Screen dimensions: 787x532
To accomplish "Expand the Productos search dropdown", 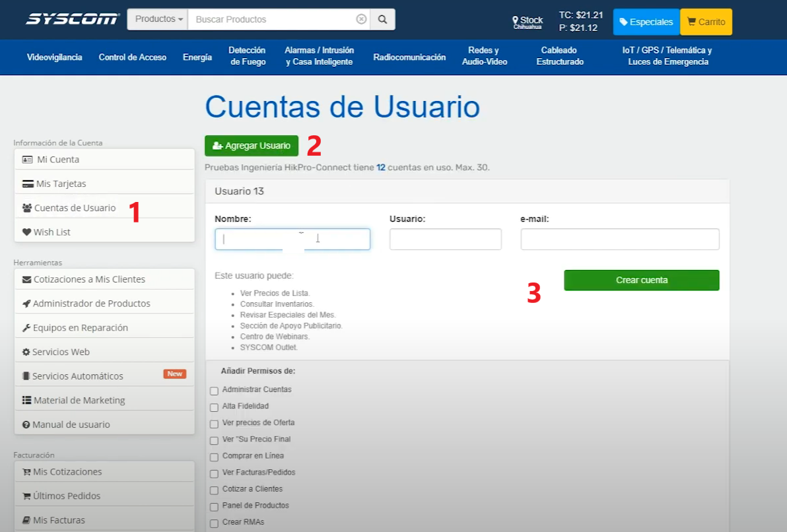I will click(158, 19).
